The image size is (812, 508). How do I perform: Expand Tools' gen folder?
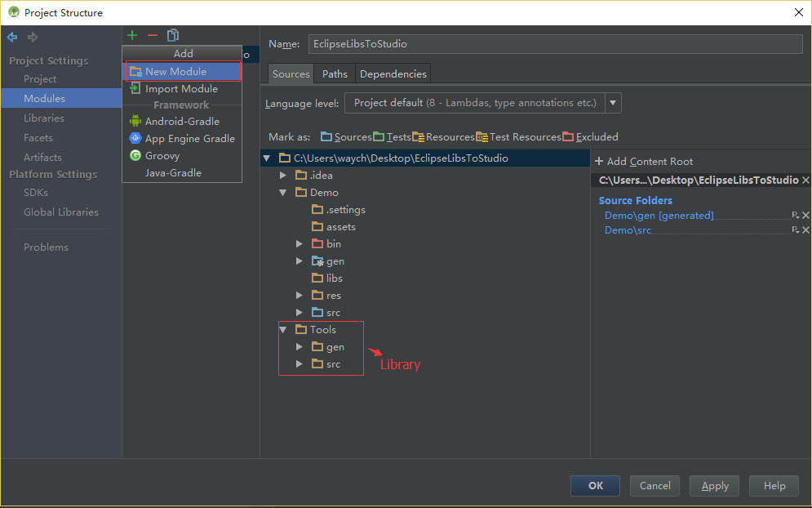(x=300, y=347)
